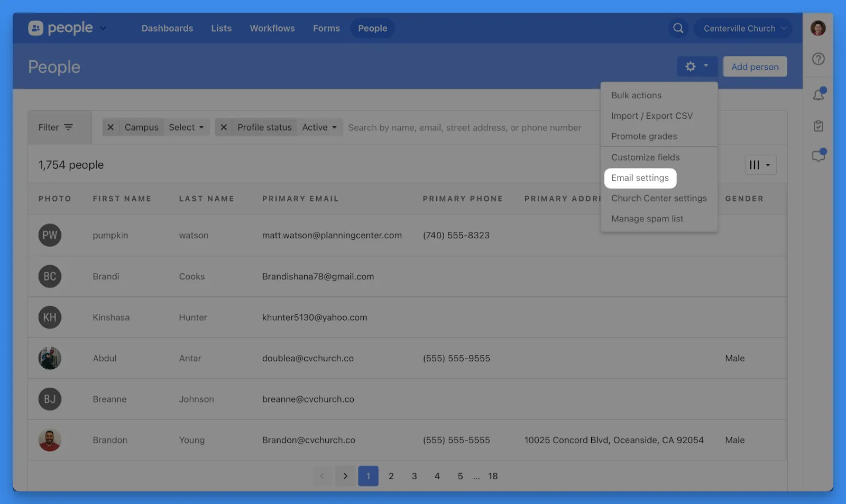Click the user profile avatar
846x504 pixels.
818,29
